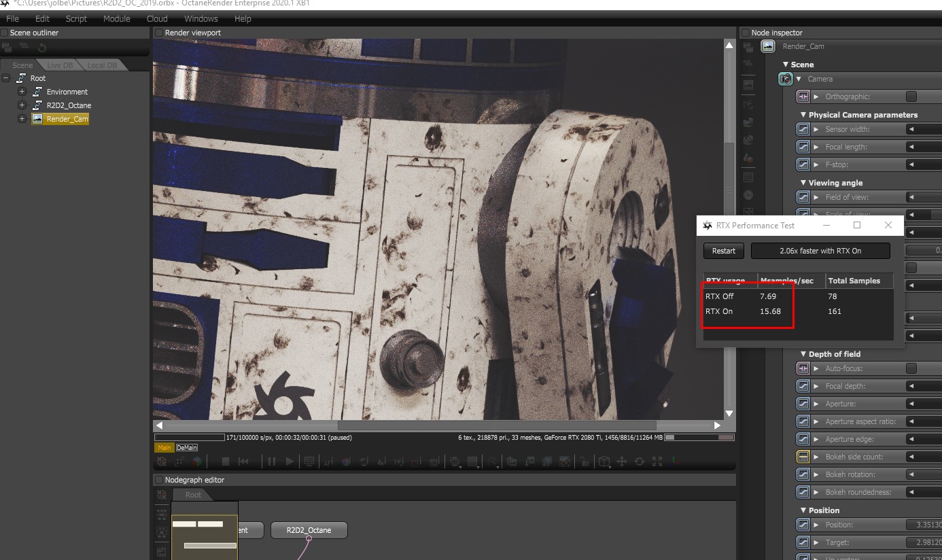942x560 pixels.
Task: Toggle the Node inspector panel checkbox
Action: pyautogui.click(x=746, y=33)
